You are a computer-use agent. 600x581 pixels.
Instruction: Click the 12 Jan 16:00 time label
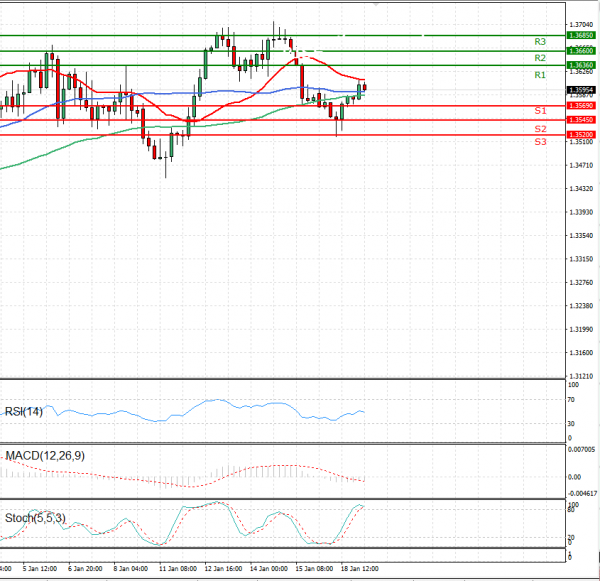[x=223, y=569]
